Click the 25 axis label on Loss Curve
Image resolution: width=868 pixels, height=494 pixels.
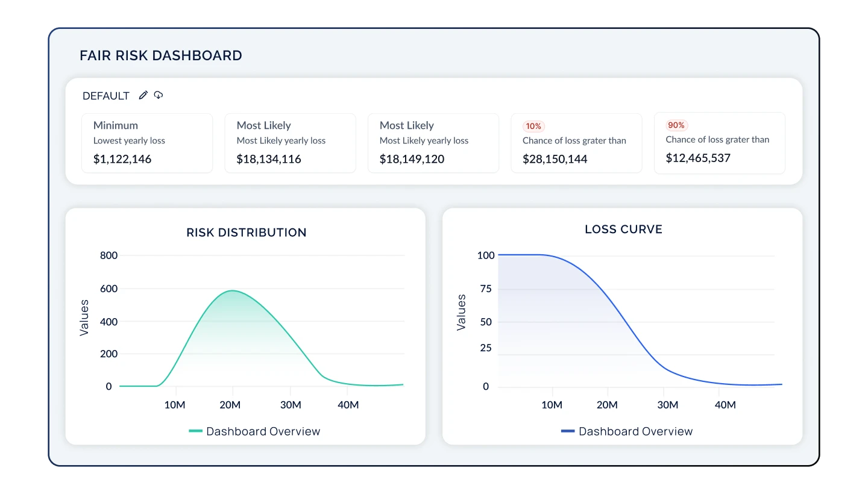click(486, 348)
